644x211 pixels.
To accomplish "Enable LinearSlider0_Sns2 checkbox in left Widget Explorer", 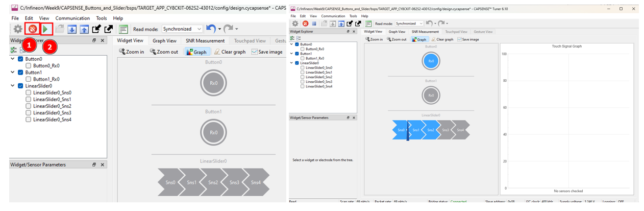I will point(28,106).
